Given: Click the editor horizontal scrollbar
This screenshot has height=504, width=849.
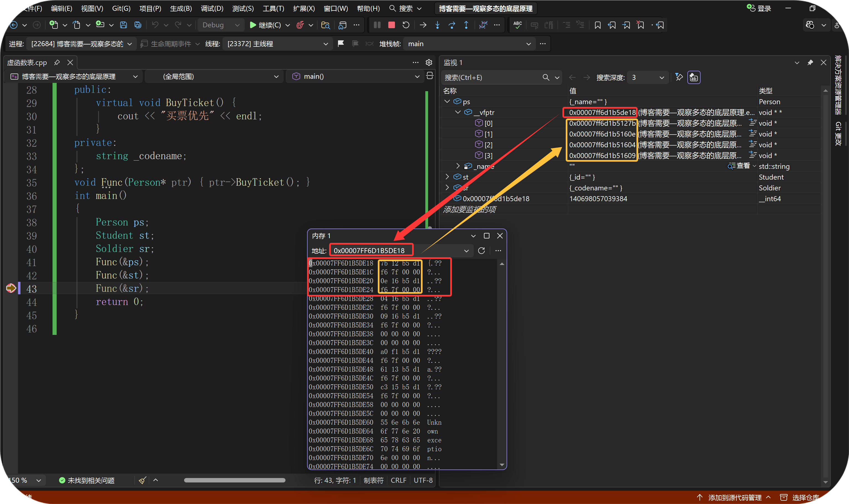Looking at the screenshot, I should coord(234,480).
